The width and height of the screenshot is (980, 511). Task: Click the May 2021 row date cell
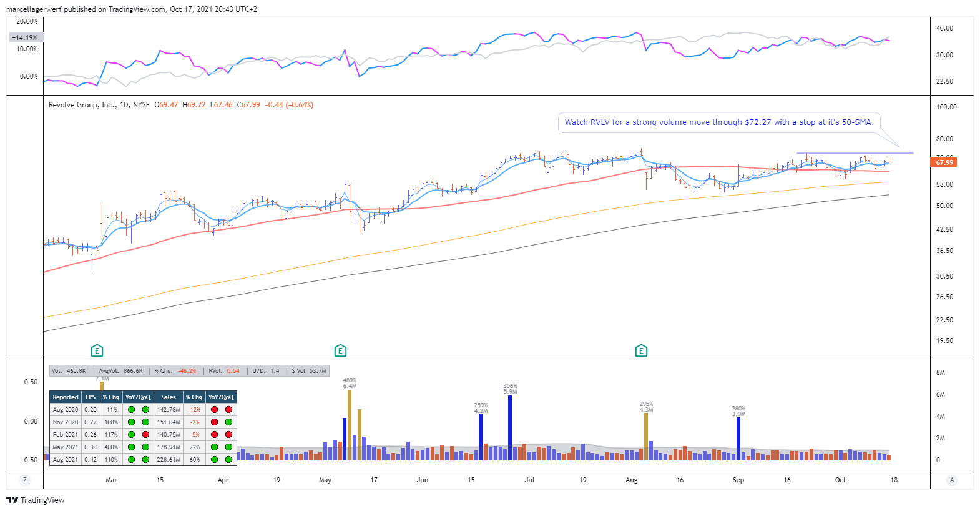pos(66,447)
